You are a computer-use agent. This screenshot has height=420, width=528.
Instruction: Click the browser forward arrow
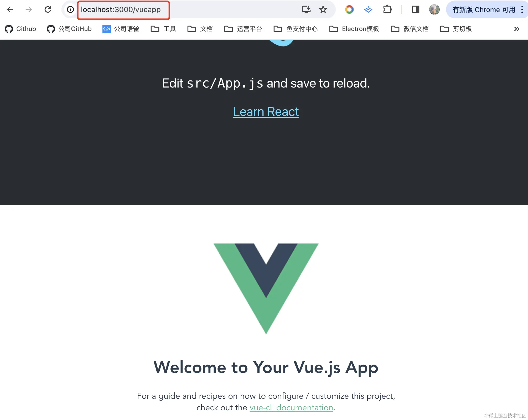(29, 10)
